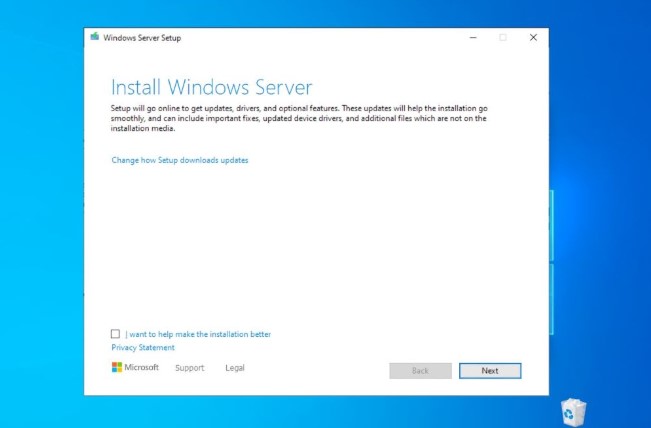Open the Legal link
Viewport: 651px width, 428px height.
[x=235, y=368]
